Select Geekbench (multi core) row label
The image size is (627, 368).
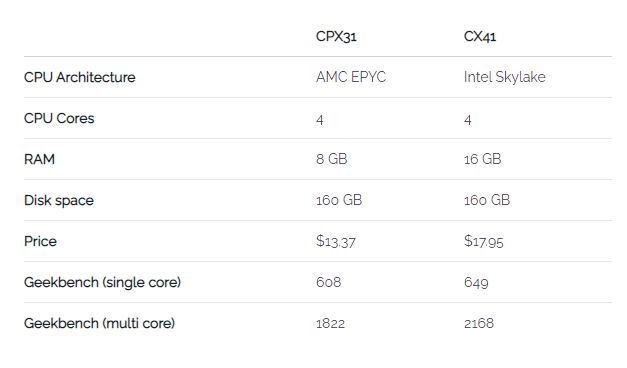click(x=99, y=323)
